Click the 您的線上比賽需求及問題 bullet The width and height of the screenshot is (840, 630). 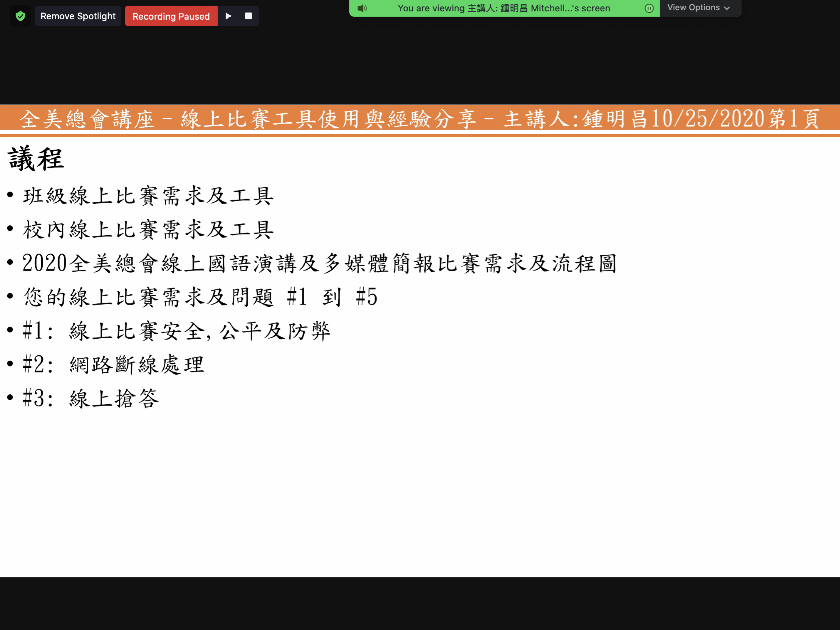tap(199, 297)
